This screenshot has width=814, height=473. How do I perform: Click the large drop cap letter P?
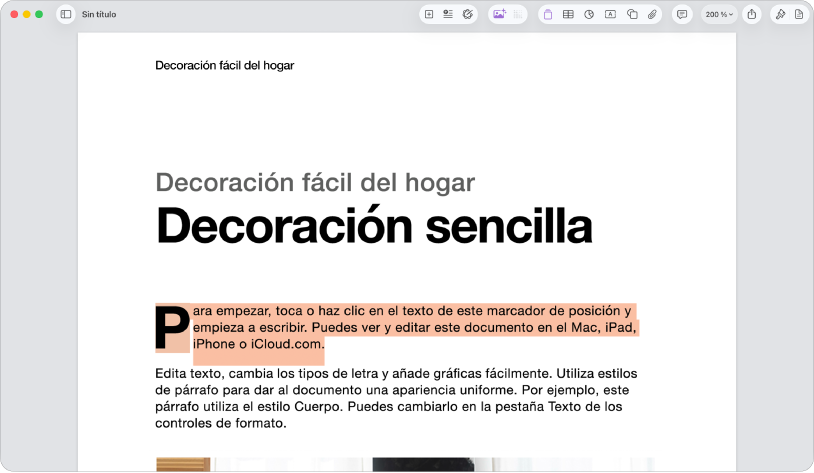(172, 328)
